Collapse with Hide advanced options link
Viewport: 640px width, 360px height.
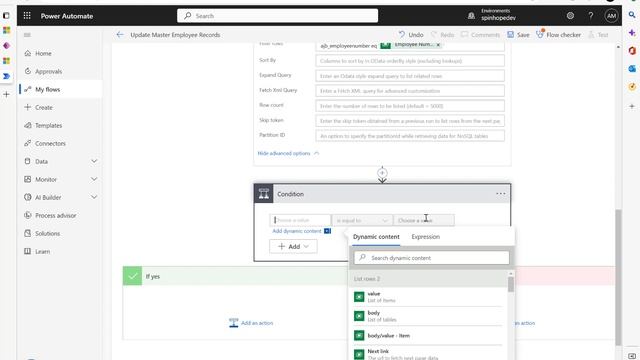[x=288, y=153]
